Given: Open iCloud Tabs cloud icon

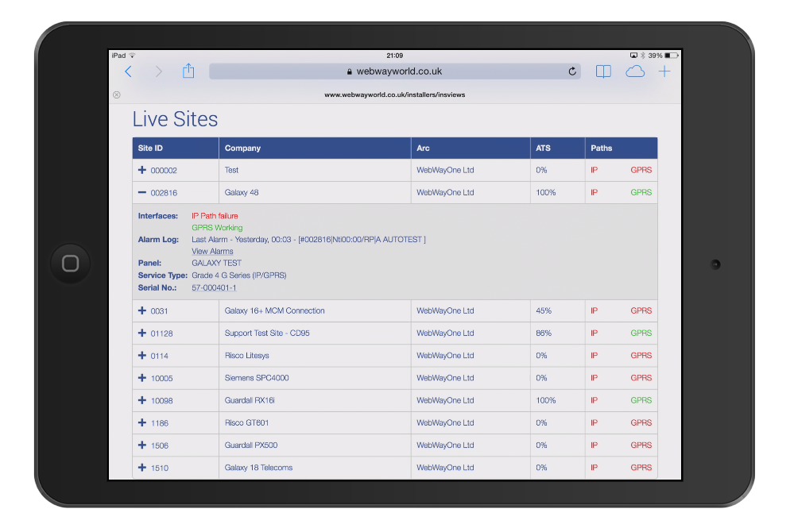Looking at the screenshot, I should pyautogui.click(x=634, y=71).
